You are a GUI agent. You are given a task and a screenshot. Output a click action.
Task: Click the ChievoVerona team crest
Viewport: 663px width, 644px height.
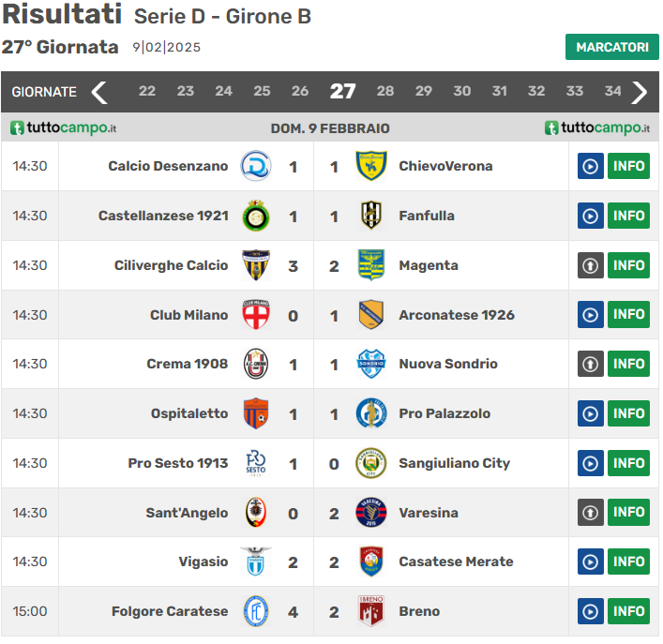coord(371,166)
